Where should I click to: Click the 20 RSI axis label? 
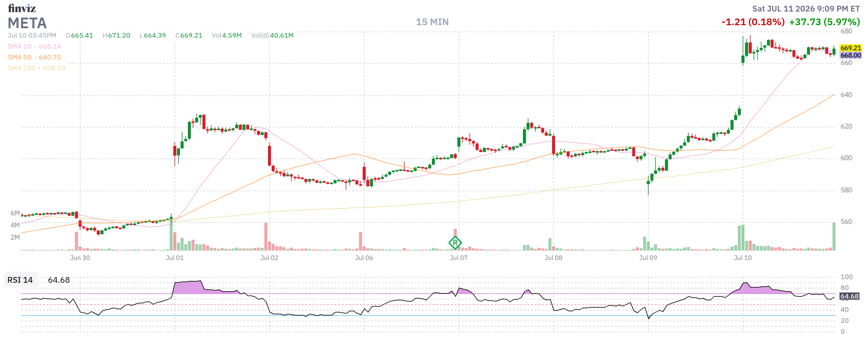(x=844, y=320)
